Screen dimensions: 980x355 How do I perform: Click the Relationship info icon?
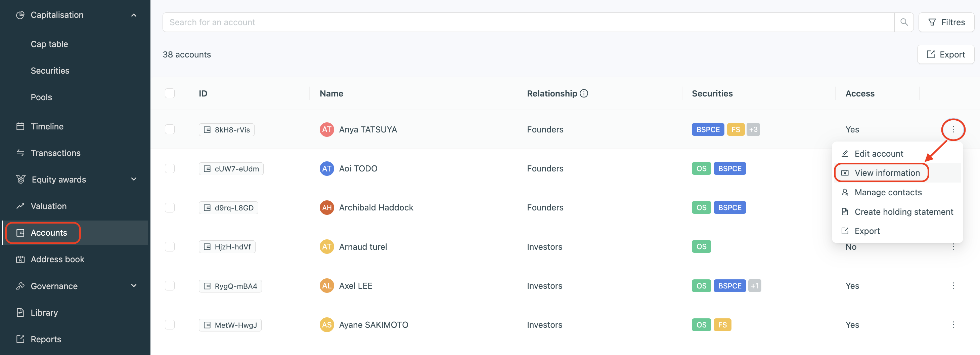pyautogui.click(x=584, y=93)
